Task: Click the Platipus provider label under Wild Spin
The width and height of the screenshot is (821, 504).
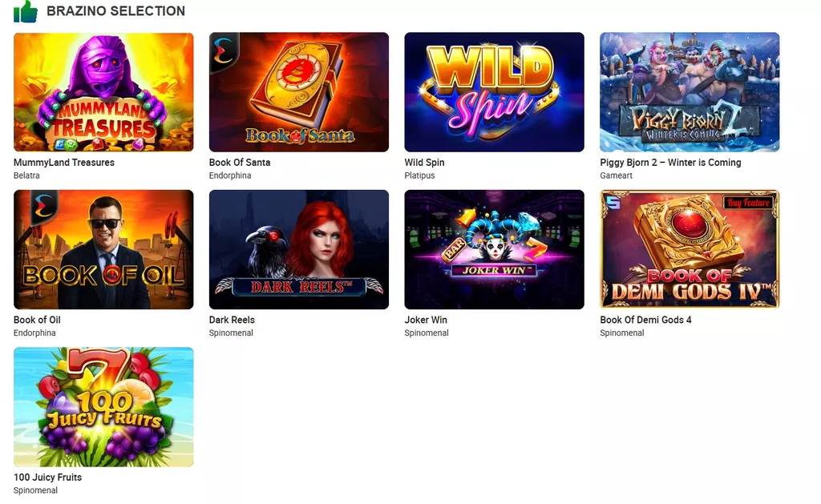Action: pyautogui.click(x=419, y=175)
